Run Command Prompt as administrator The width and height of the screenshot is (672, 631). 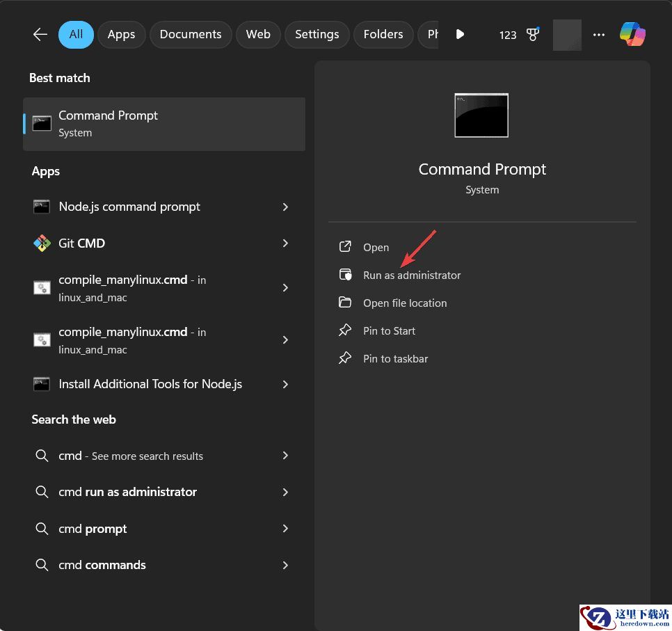412,275
